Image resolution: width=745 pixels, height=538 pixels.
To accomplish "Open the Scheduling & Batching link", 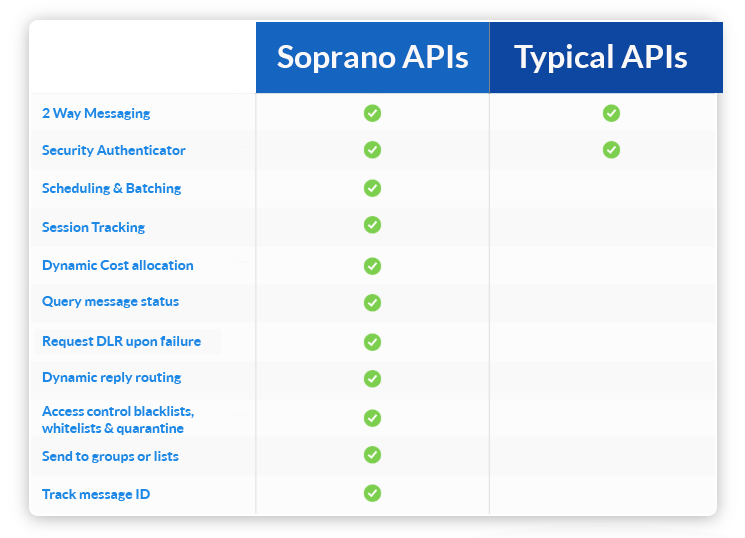I will pos(112,188).
